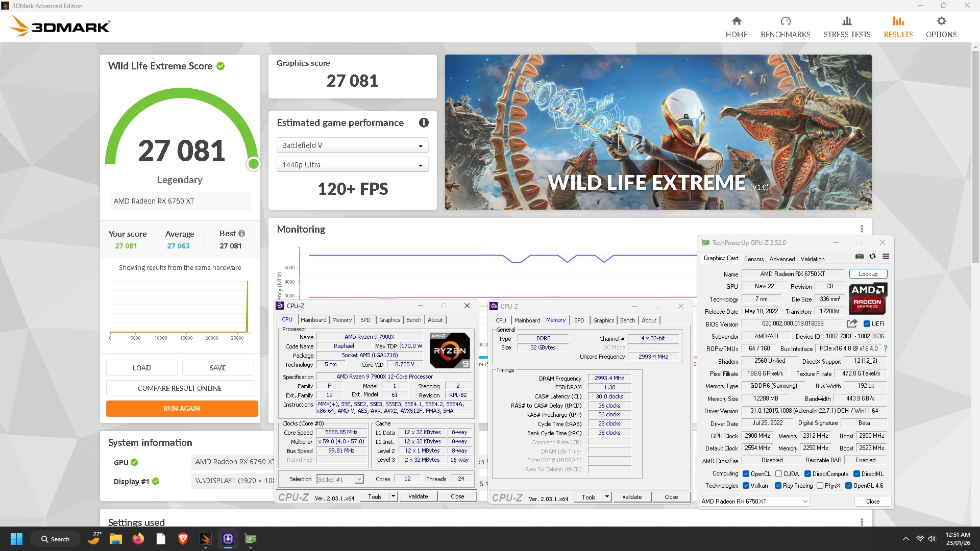The image size is (980, 551).
Task: Switch to CPU-Z via its taskbar icon
Action: pos(228,539)
